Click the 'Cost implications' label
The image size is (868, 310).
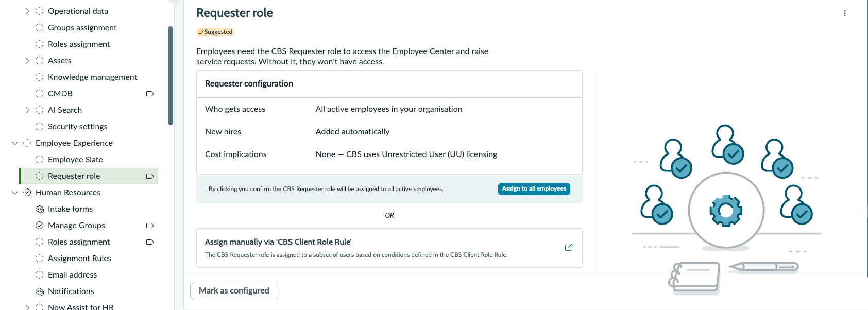pyautogui.click(x=236, y=154)
